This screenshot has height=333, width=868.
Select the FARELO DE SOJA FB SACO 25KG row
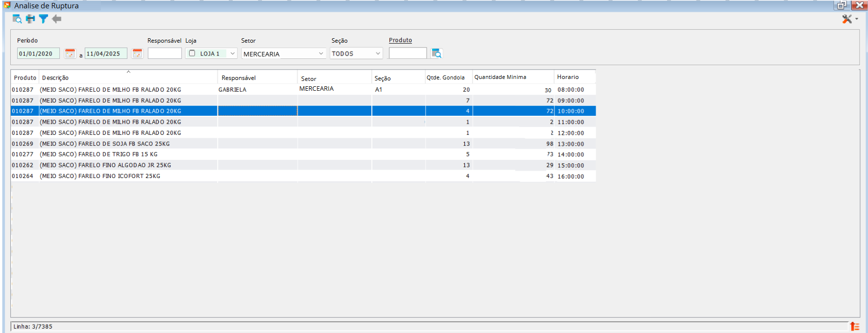pyautogui.click(x=105, y=144)
